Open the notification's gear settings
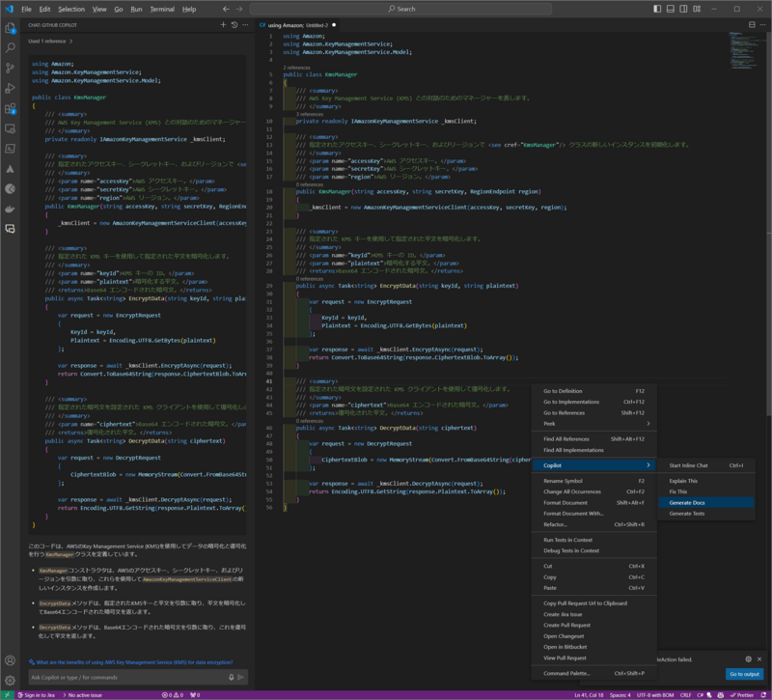 [x=749, y=659]
